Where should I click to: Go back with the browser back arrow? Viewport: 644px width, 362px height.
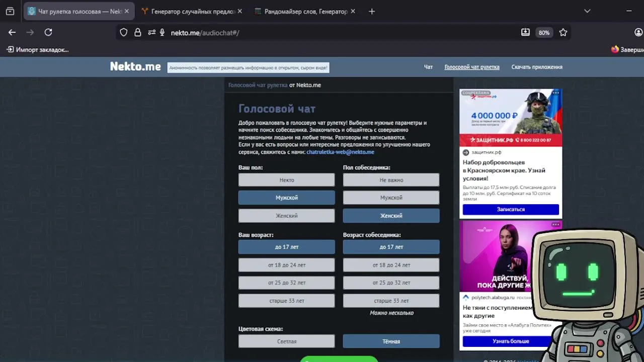(x=12, y=32)
